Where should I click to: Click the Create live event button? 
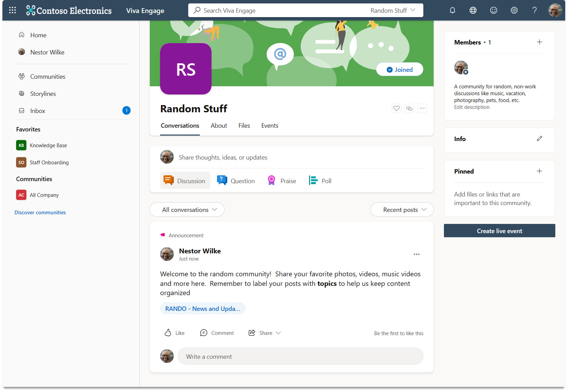(499, 230)
